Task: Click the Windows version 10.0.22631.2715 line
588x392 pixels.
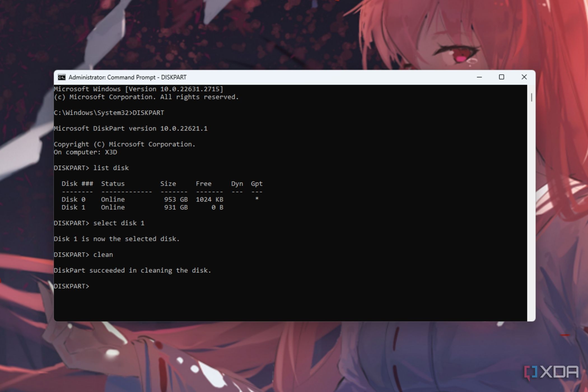Action: tap(139, 89)
